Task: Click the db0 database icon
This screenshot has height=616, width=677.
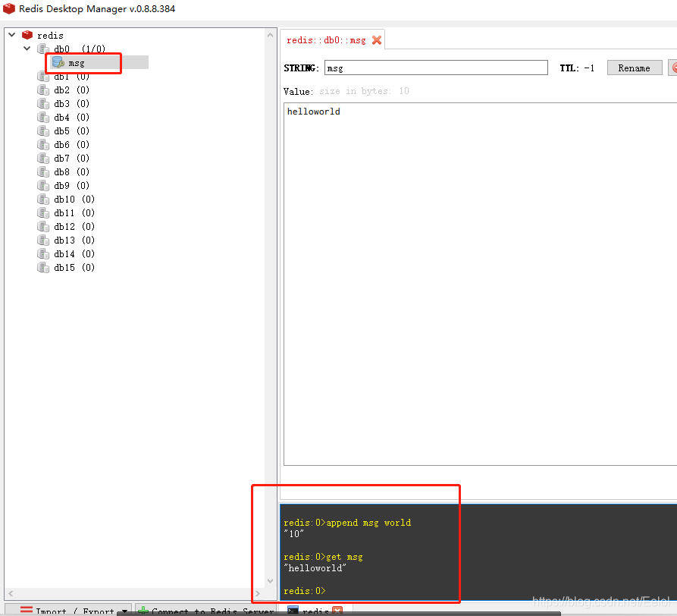Action: (x=43, y=49)
